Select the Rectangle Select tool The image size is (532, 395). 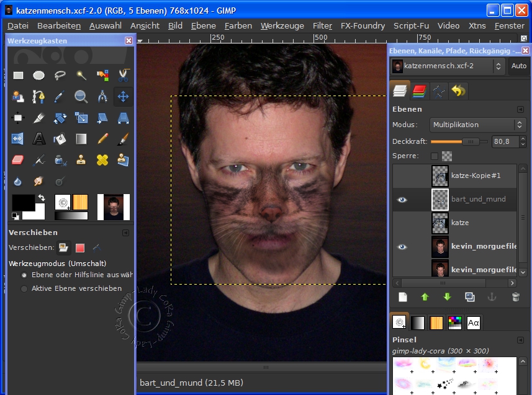(x=18, y=75)
